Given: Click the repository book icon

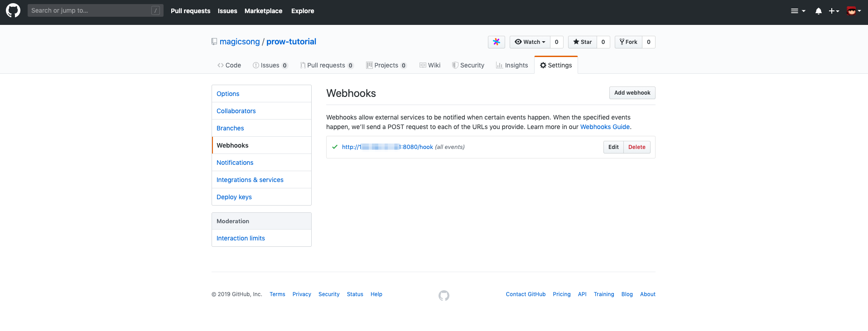Looking at the screenshot, I should 214,42.
